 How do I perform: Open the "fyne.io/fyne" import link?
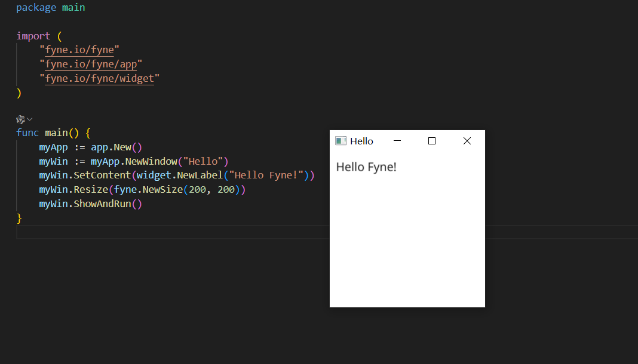coord(79,50)
